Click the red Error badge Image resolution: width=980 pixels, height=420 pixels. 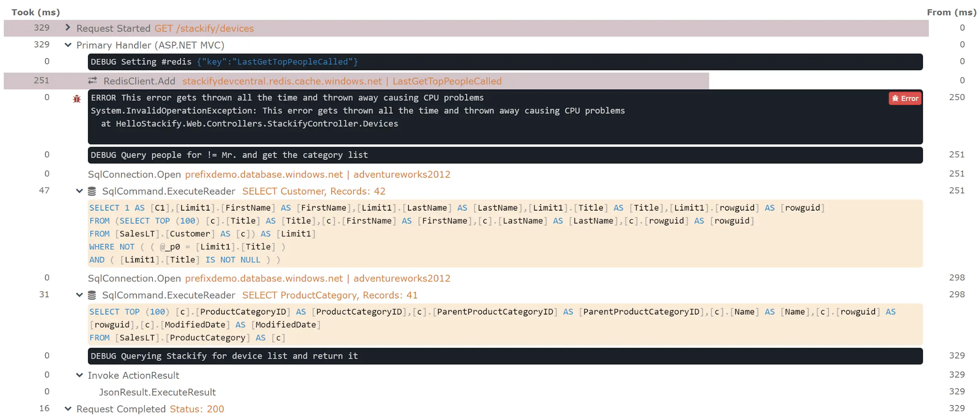click(905, 98)
